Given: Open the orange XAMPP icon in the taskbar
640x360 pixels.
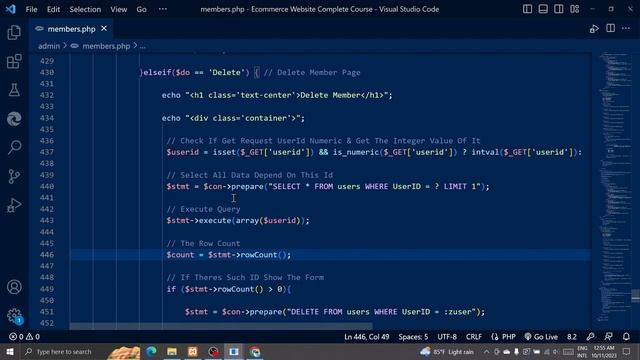Looking at the screenshot, I should [193, 351].
